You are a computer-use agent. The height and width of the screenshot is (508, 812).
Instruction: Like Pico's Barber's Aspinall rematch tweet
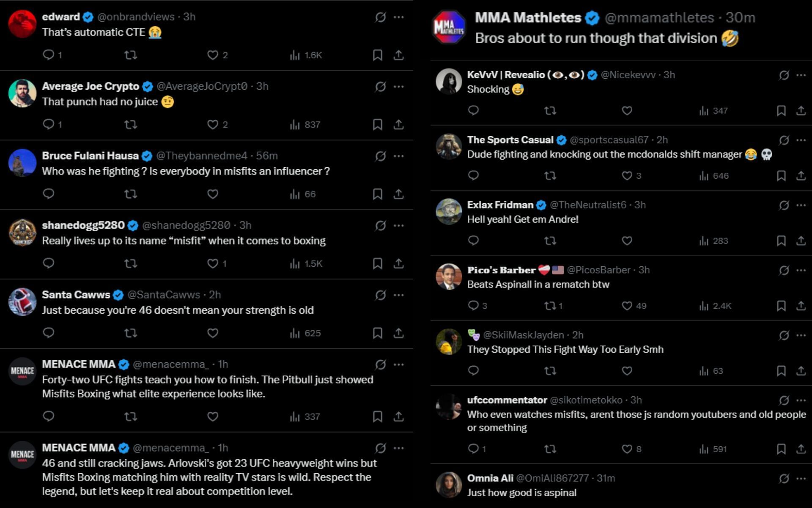[627, 306]
